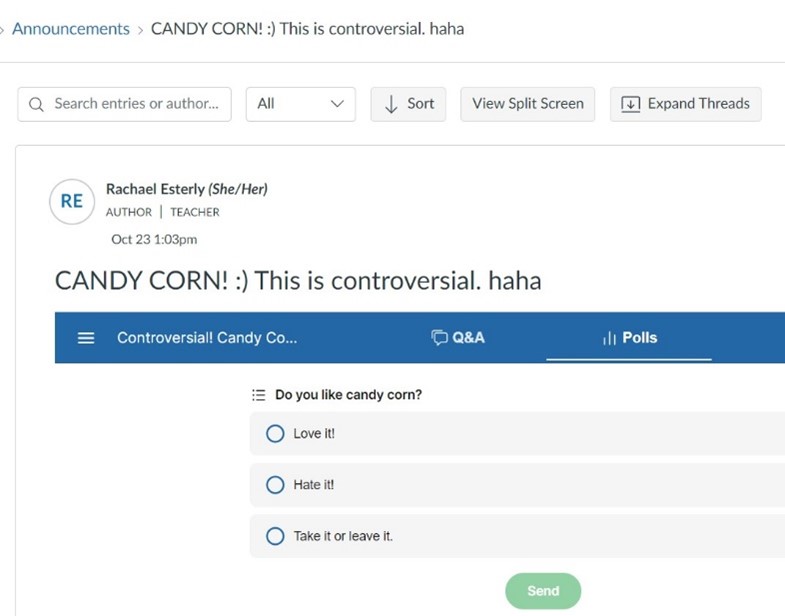Select the "Love it!" radio option
This screenshot has width=785, height=616.
(275, 434)
